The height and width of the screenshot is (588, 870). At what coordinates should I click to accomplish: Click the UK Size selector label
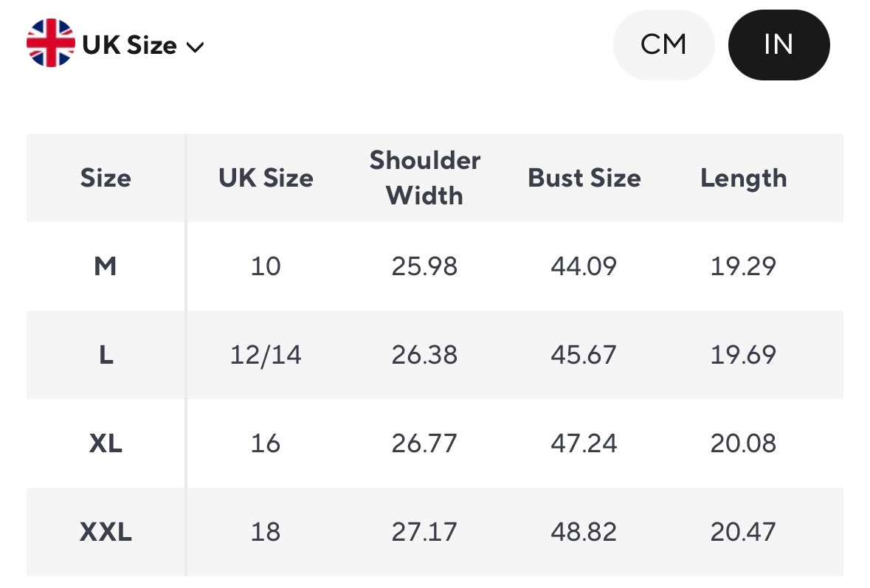[129, 45]
